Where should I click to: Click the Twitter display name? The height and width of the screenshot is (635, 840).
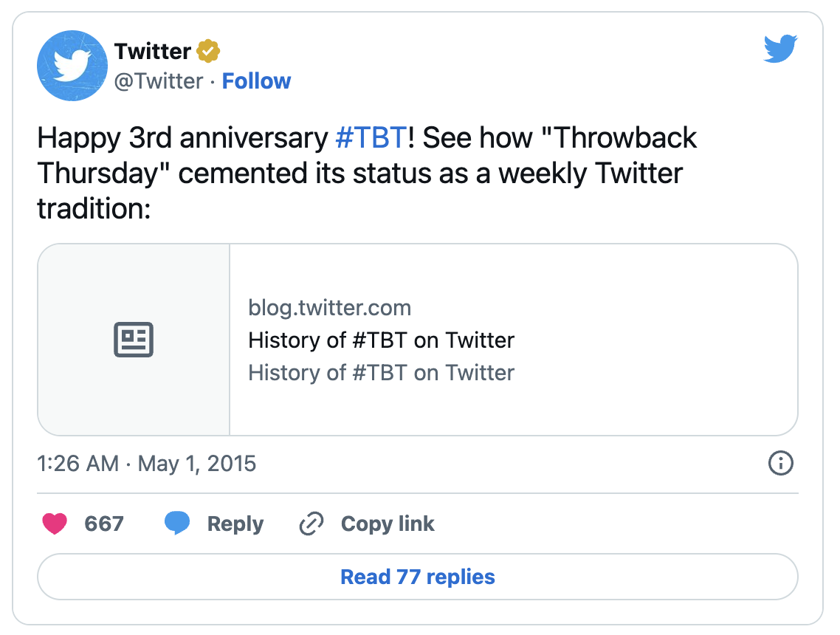tap(152, 52)
